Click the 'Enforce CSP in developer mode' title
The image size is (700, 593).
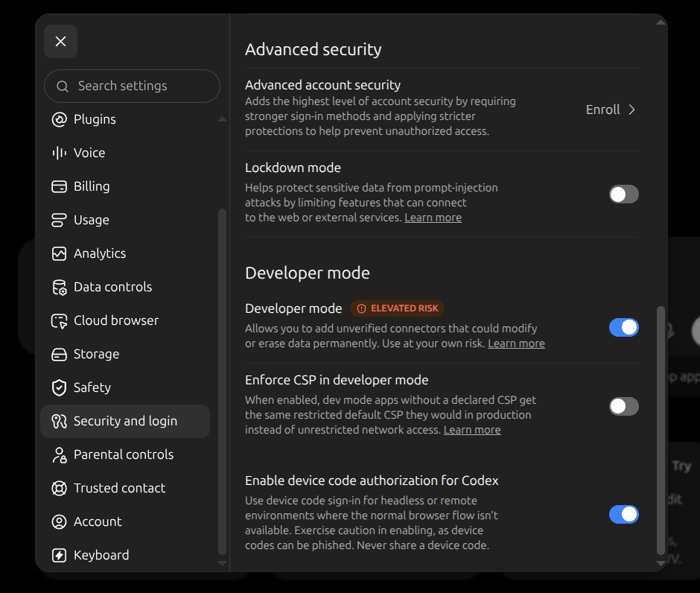point(337,380)
